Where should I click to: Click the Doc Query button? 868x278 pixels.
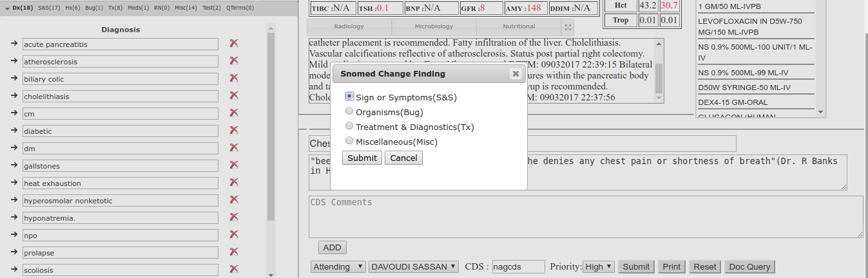click(749, 266)
